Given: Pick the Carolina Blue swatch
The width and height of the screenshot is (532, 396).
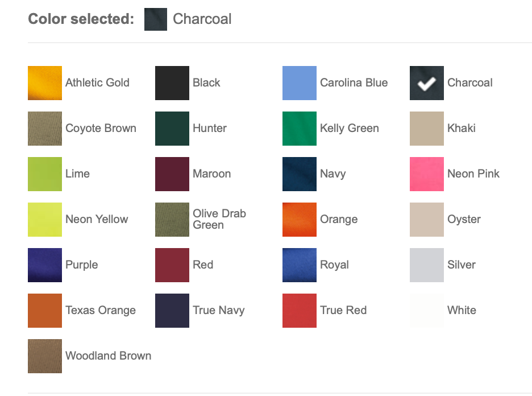Looking at the screenshot, I should [x=300, y=83].
